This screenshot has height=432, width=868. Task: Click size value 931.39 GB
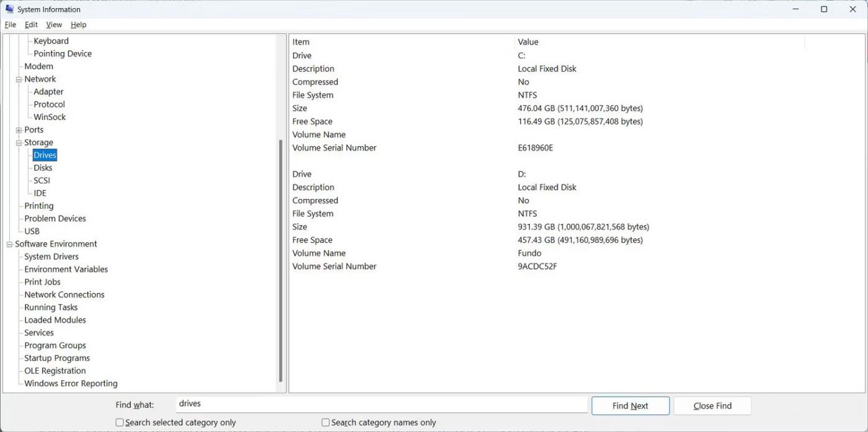[583, 227]
